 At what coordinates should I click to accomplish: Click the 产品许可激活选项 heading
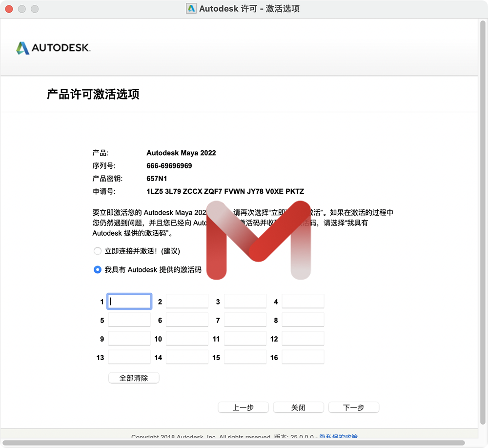click(x=93, y=94)
